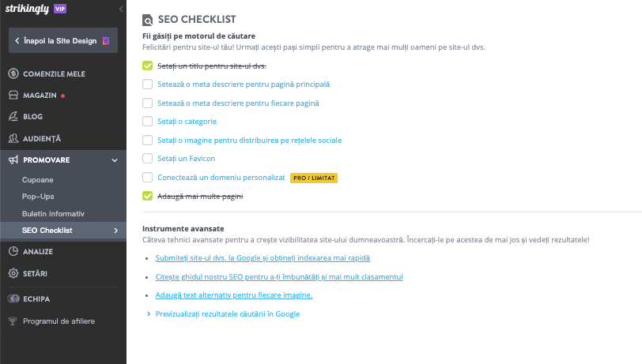Check the 'Setați un Favicon' checkbox
642x364 pixels.
[147, 159]
